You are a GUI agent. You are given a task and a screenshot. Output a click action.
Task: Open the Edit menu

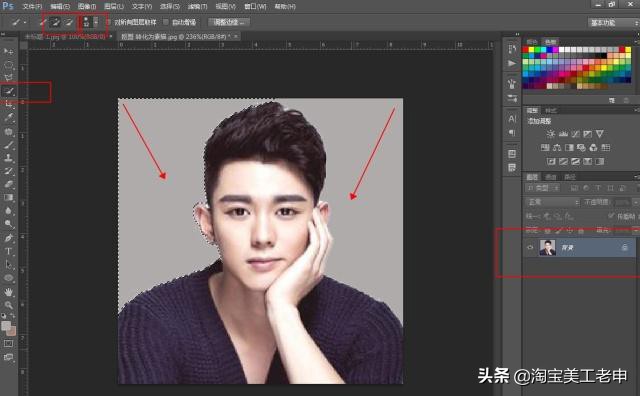60,7
